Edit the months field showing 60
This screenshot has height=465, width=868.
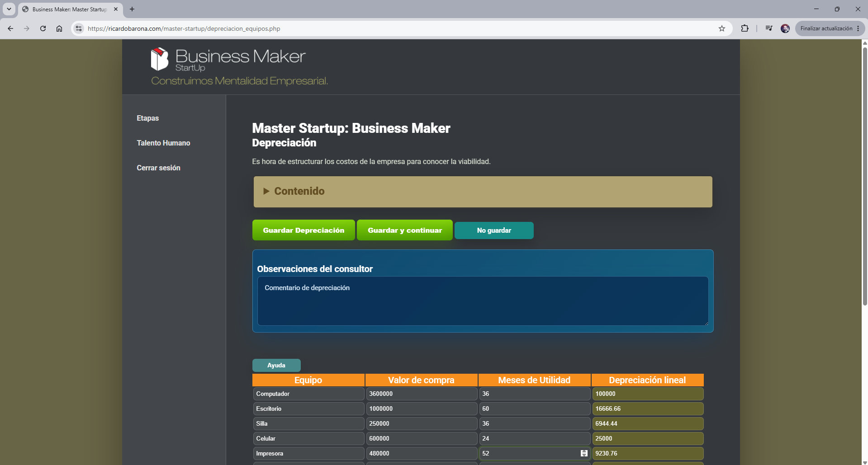tap(535, 409)
